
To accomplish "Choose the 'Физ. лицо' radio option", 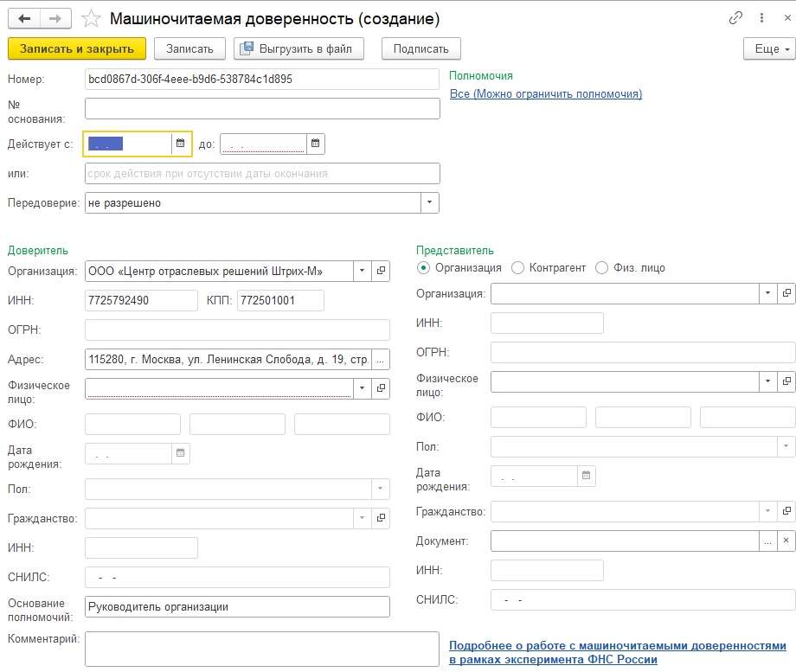I will pos(602,268).
